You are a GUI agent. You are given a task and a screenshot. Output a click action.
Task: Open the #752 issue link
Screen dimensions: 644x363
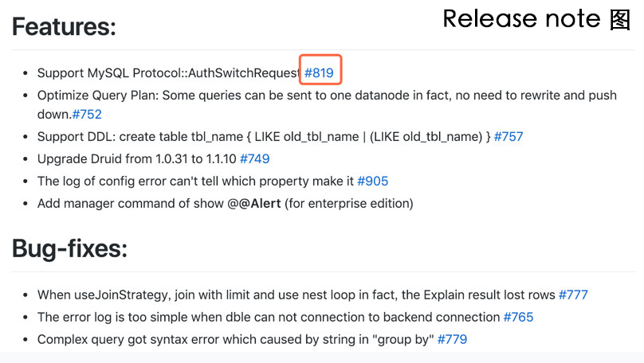(87, 115)
